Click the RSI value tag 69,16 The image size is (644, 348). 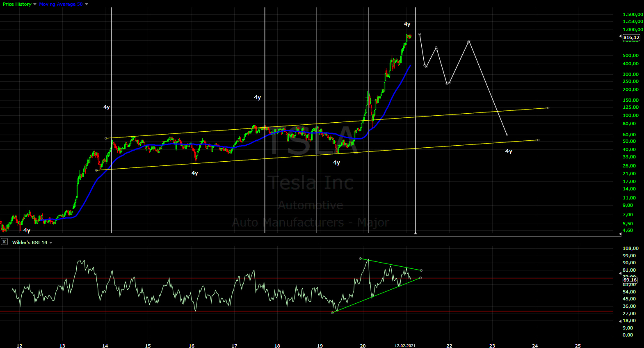[x=630, y=280]
